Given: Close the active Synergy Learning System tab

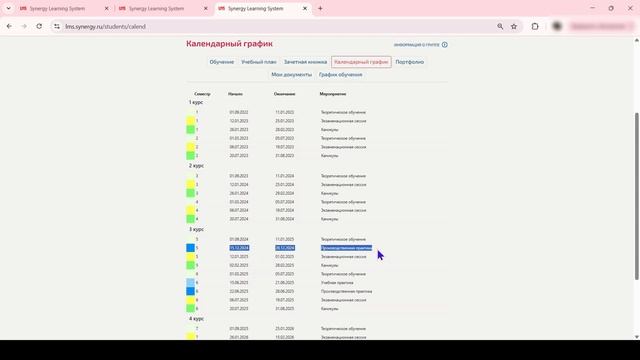Looking at the screenshot, I should point(304,8).
